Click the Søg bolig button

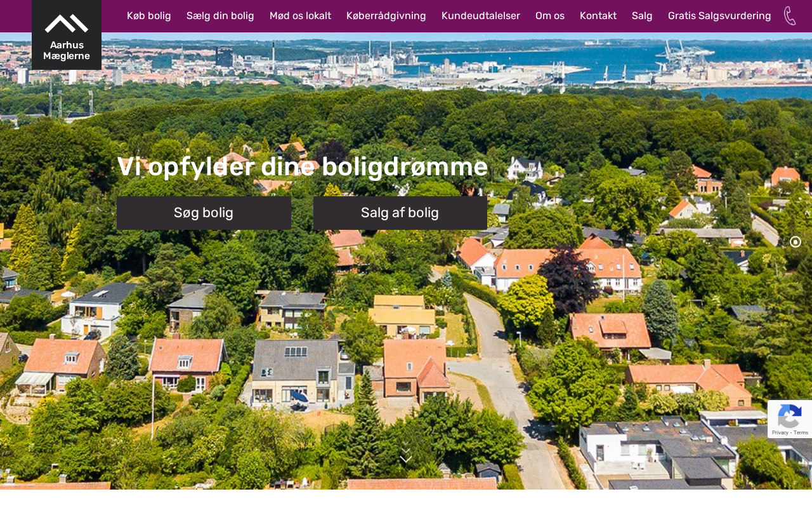[x=204, y=213]
